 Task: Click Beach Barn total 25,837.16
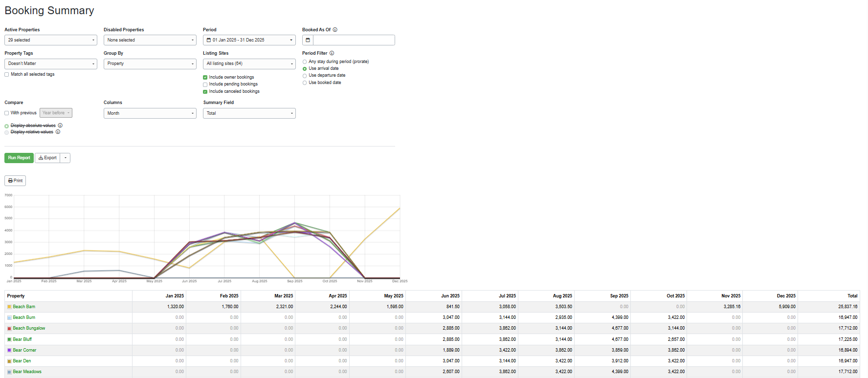click(x=848, y=307)
